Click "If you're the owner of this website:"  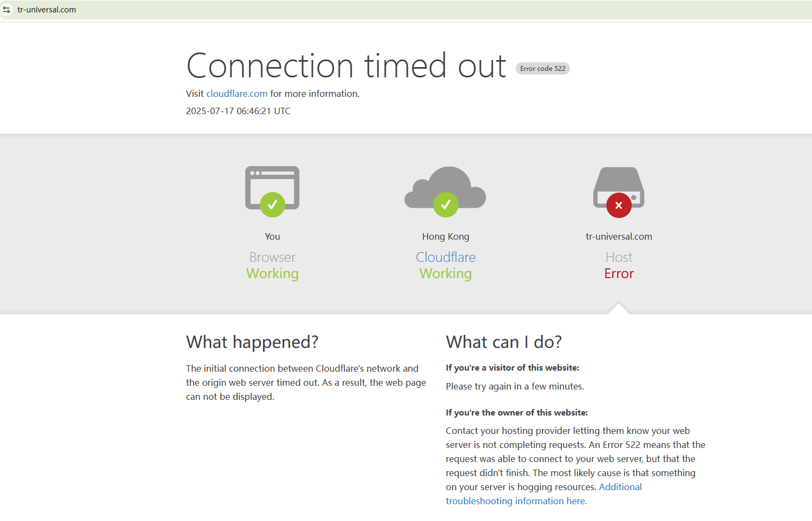click(x=516, y=413)
